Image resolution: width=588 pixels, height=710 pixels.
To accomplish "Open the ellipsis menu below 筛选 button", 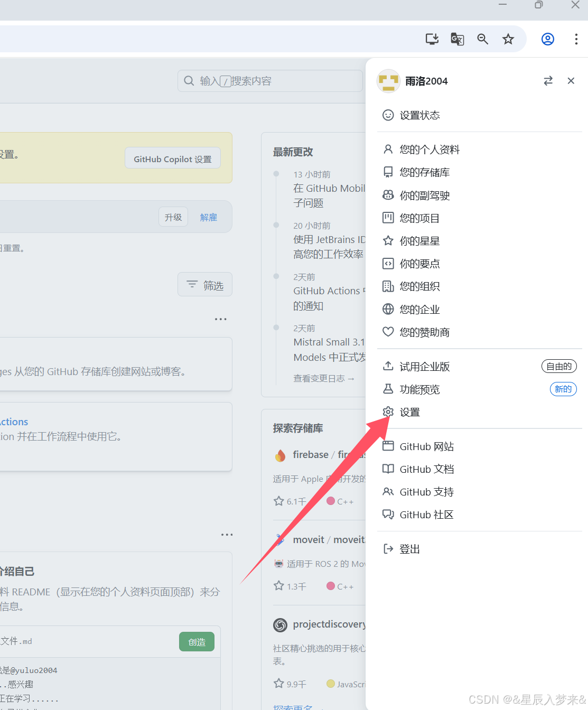I will (220, 319).
